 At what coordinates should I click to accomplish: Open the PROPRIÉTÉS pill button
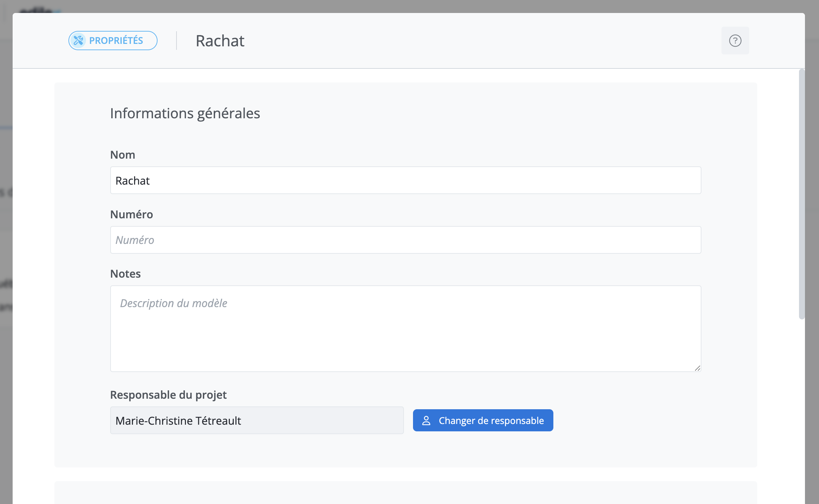coord(113,41)
